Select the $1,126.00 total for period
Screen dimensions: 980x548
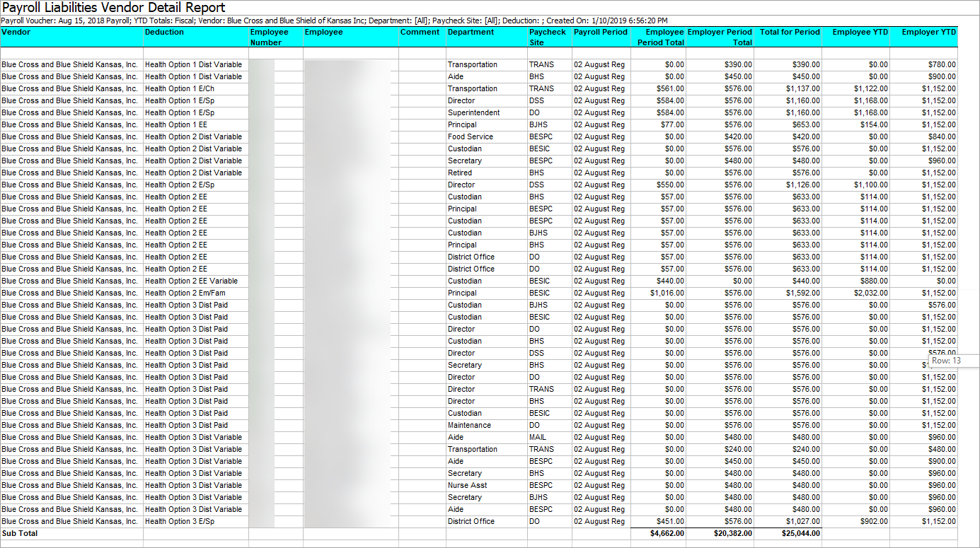click(x=802, y=185)
